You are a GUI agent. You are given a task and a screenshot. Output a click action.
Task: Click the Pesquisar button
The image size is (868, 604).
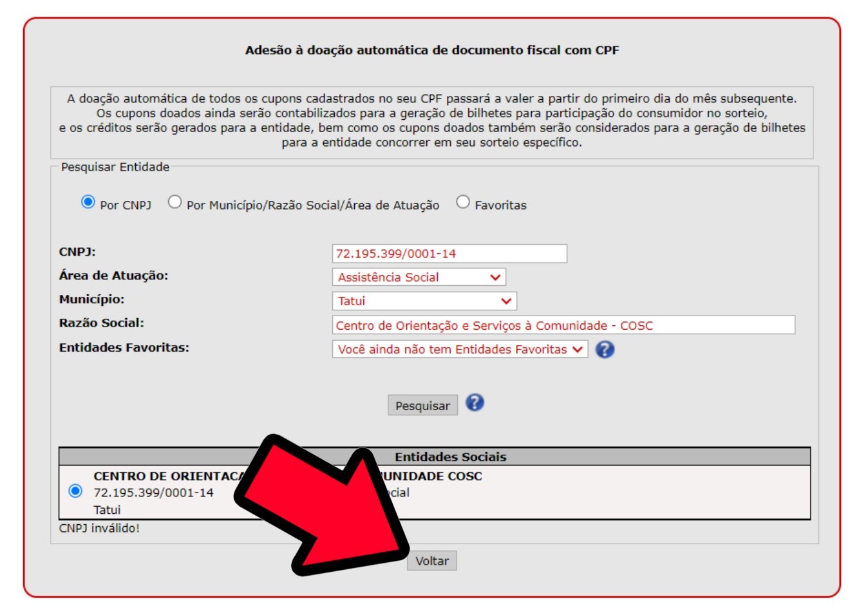(422, 406)
